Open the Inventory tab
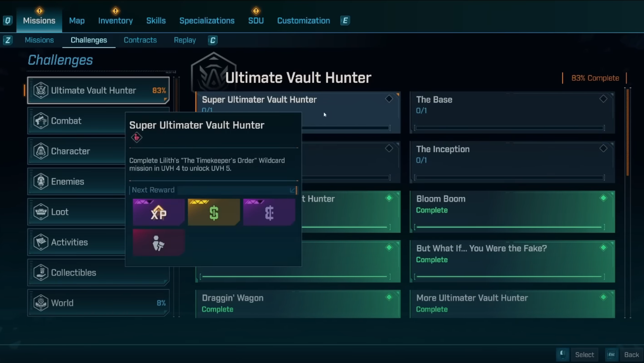644x363 pixels. [x=115, y=21]
